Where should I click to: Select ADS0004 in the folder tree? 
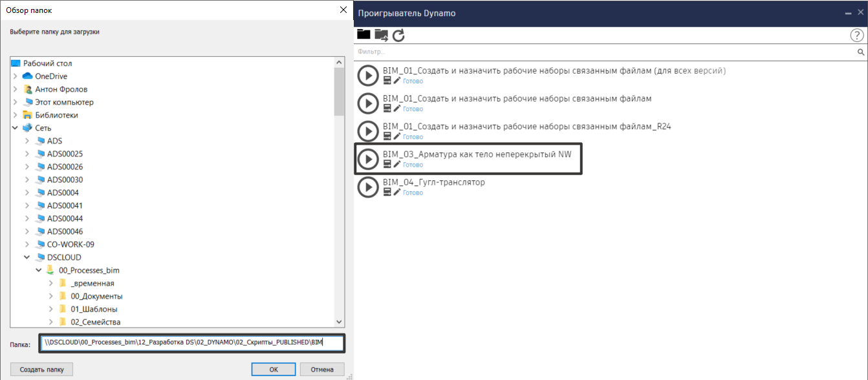pyautogui.click(x=63, y=193)
